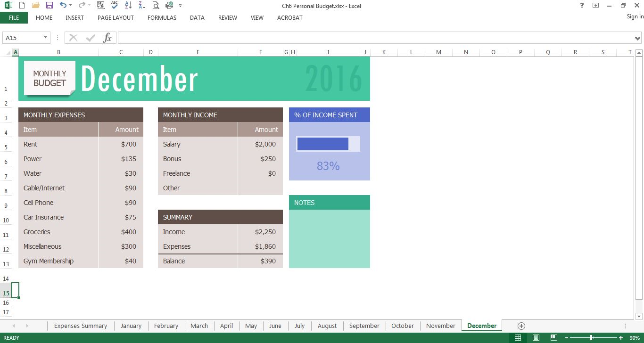Click the zoom slider handle
Image resolution: width=644 pixels, height=343 pixels.
pos(591,338)
